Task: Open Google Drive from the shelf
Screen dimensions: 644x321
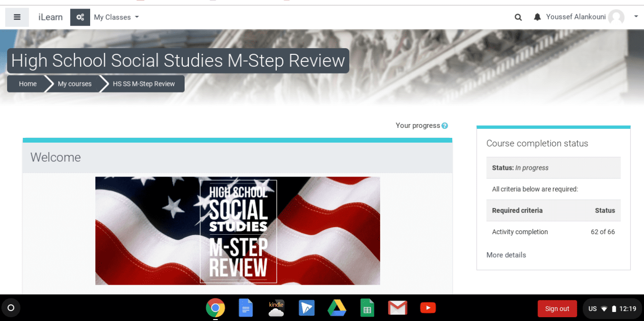Action: click(337, 308)
